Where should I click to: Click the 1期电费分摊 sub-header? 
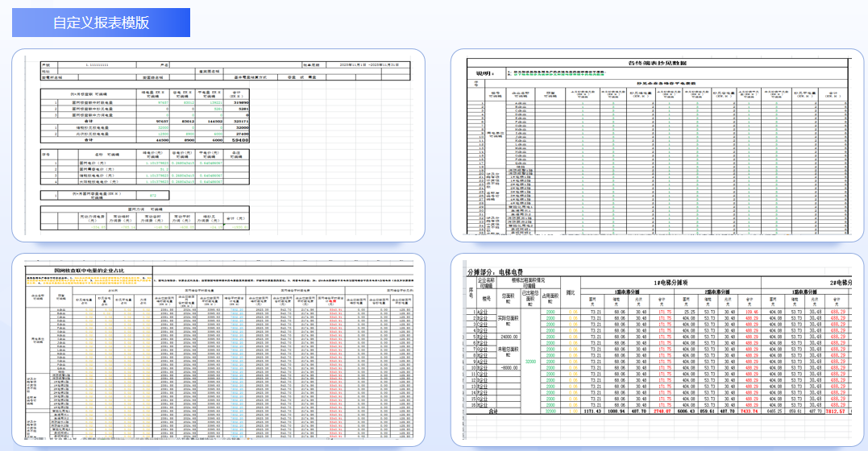[626, 292]
